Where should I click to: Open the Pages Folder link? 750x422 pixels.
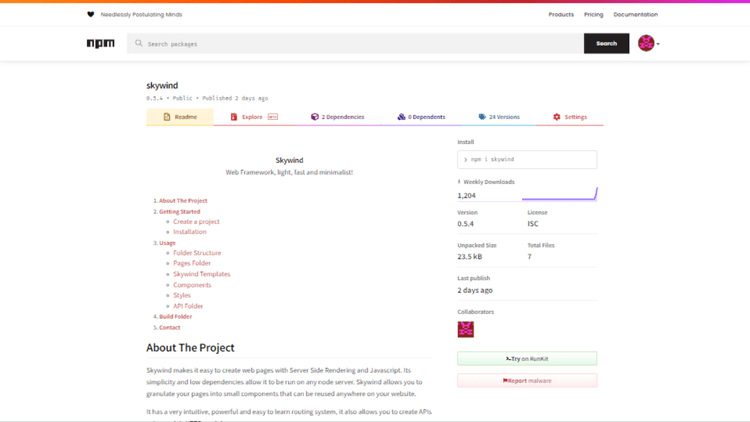[192, 263]
